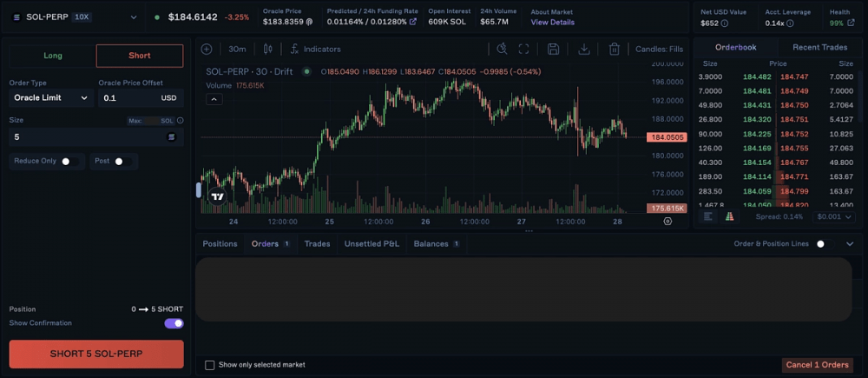Image resolution: width=868 pixels, height=378 pixels.
Task: Open Indicators in the chart toolbar
Action: point(316,49)
